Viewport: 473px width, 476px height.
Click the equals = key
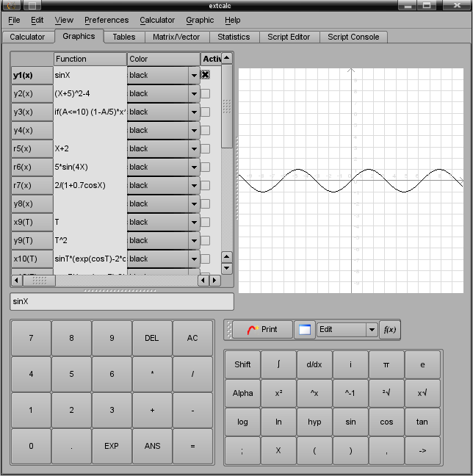192,446
